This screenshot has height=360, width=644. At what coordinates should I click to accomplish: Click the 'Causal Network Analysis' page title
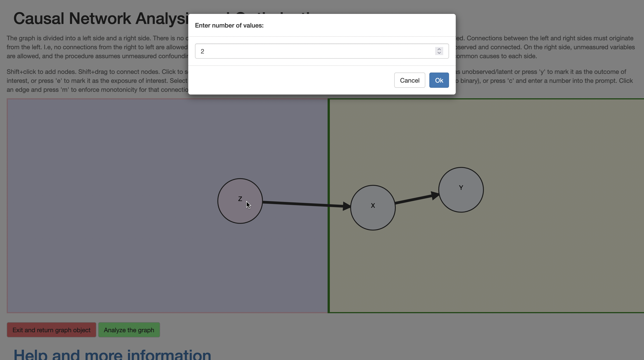click(x=101, y=18)
